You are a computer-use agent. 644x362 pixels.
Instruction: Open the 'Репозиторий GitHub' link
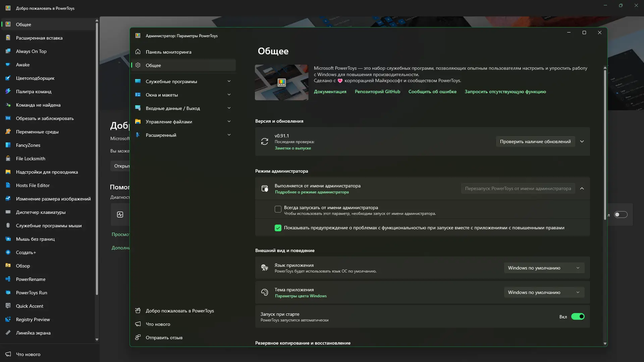point(377,92)
